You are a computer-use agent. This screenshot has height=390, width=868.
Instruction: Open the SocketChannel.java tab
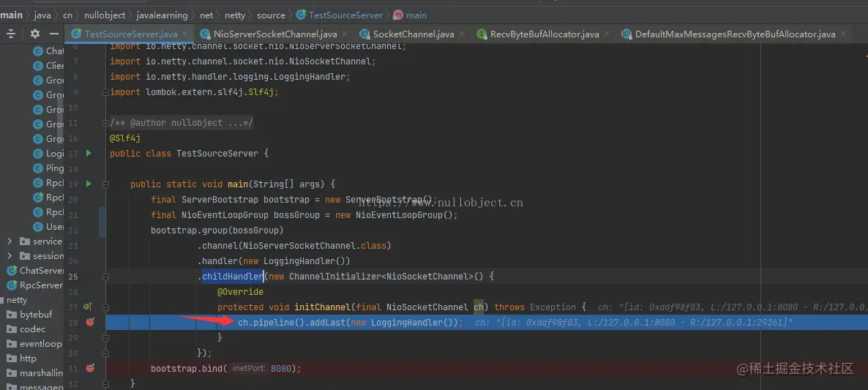414,34
